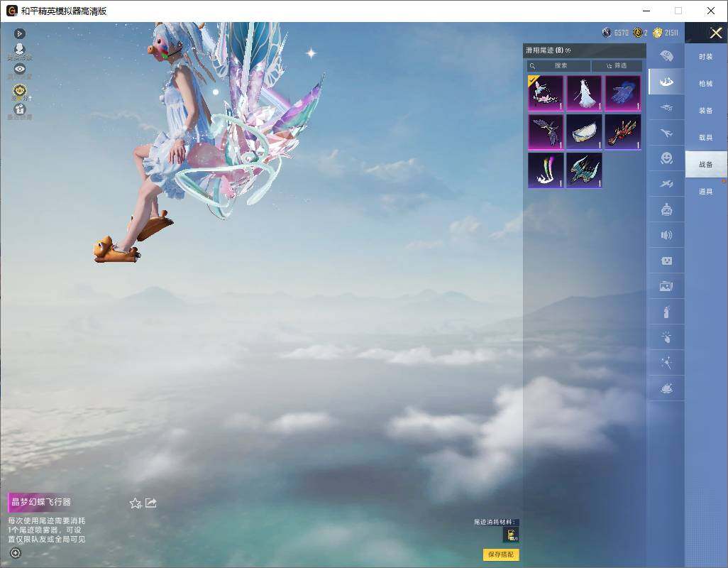This screenshot has height=568, width=728.
Task: Switch to the 战备 tab
Action: coord(706,165)
